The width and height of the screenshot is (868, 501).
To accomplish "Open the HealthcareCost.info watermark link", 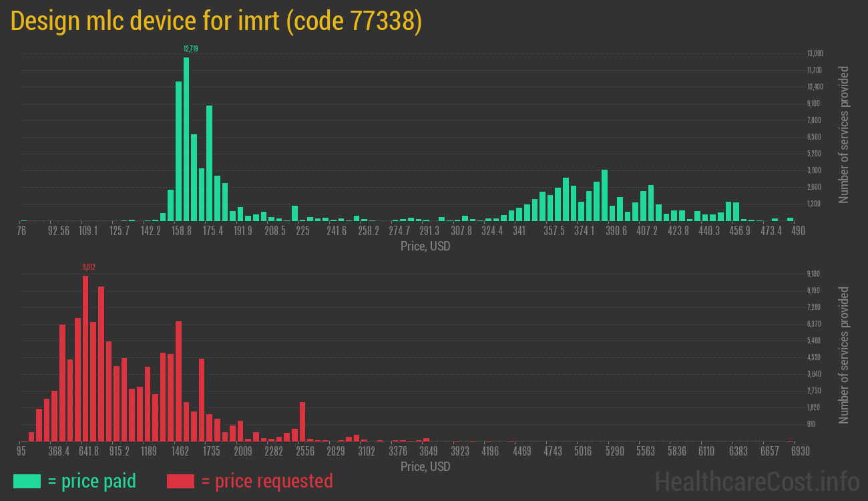I will click(x=756, y=481).
